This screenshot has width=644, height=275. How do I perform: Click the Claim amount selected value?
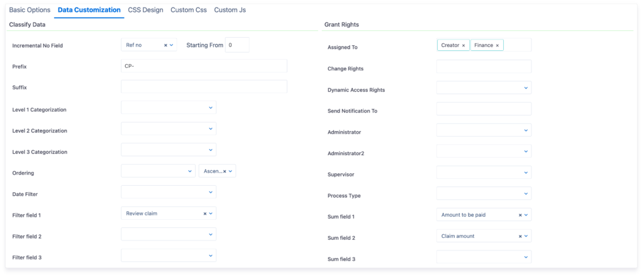(458, 235)
